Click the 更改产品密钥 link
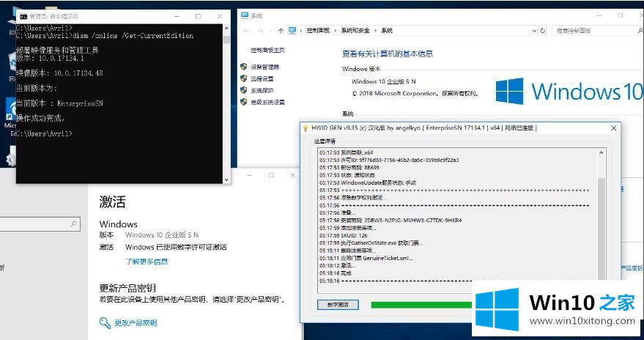The image size is (644, 340). (136, 322)
